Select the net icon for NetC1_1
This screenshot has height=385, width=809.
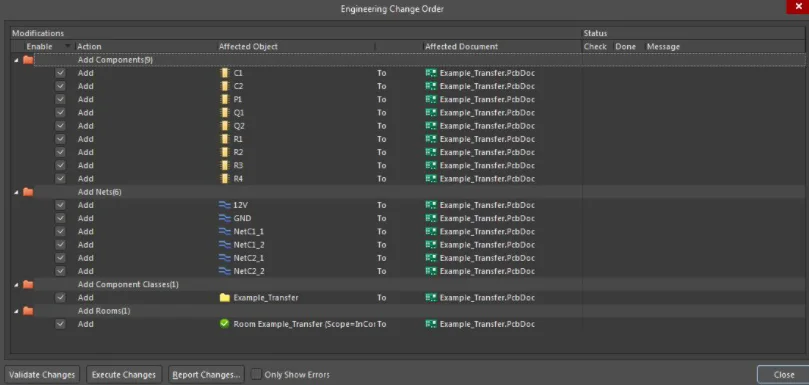(224, 232)
